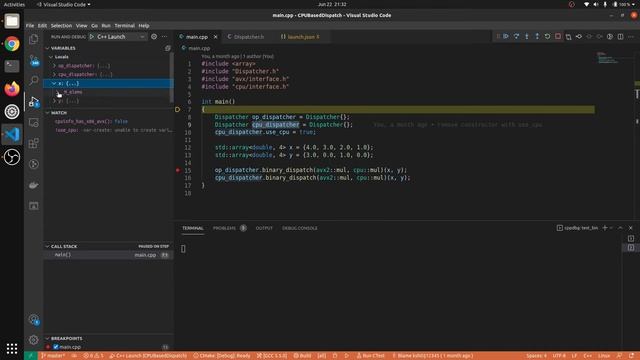Open the Terminal menu
This screenshot has width=640, height=360.
(x=124, y=25)
